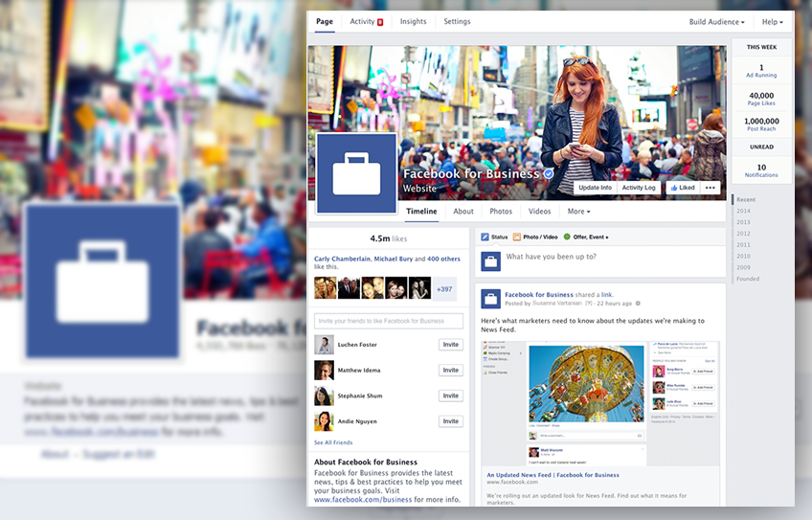The height and width of the screenshot is (520, 812).
Task: Open the carousel image in the shared post
Action: coord(586,383)
